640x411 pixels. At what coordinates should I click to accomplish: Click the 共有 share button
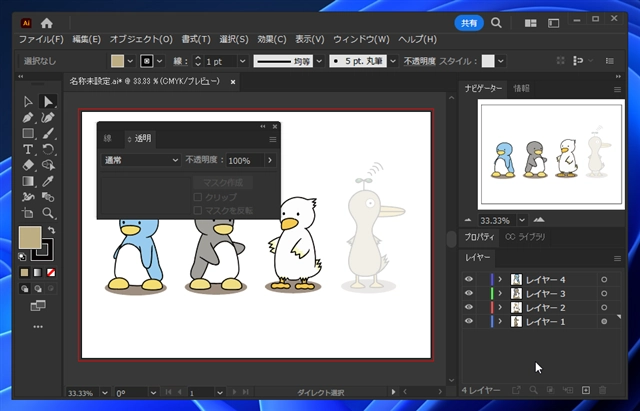point(469,23)
